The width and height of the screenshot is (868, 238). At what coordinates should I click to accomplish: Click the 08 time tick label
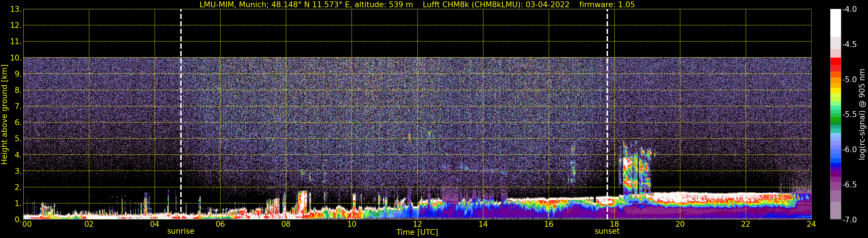[286, 224]
